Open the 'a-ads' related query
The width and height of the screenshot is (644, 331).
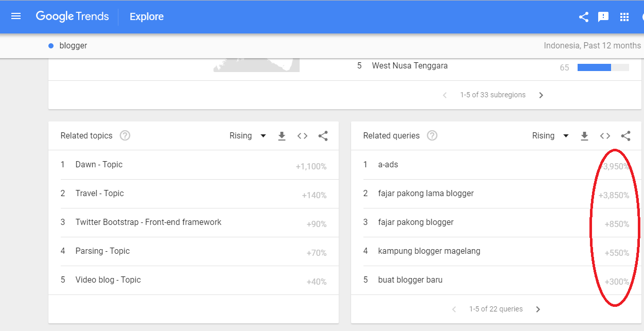coord(388,165)
